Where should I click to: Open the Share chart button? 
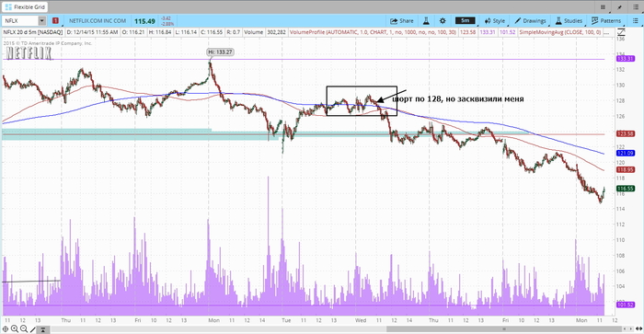pyautogui.click(x=402, y=20)
